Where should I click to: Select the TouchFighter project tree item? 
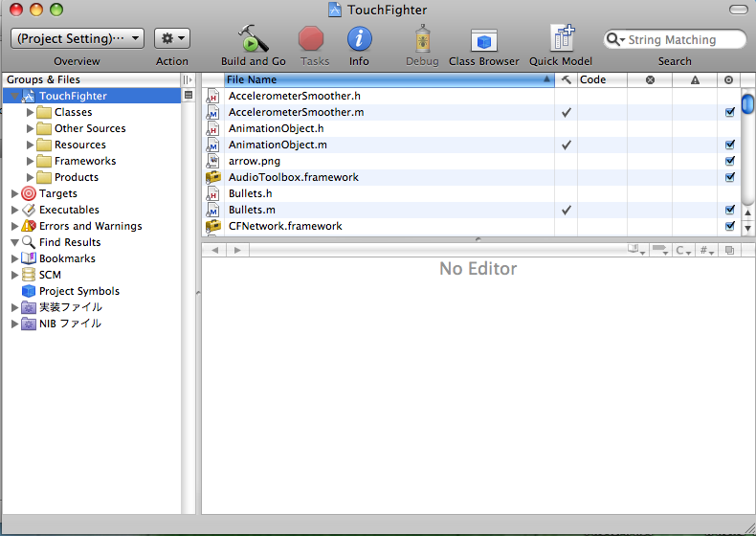pyautogui.click(x=92, y=96)
